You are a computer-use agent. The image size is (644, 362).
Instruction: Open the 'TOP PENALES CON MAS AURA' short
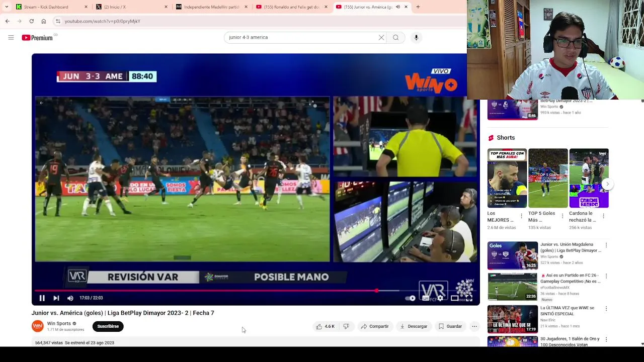point(507,178)
